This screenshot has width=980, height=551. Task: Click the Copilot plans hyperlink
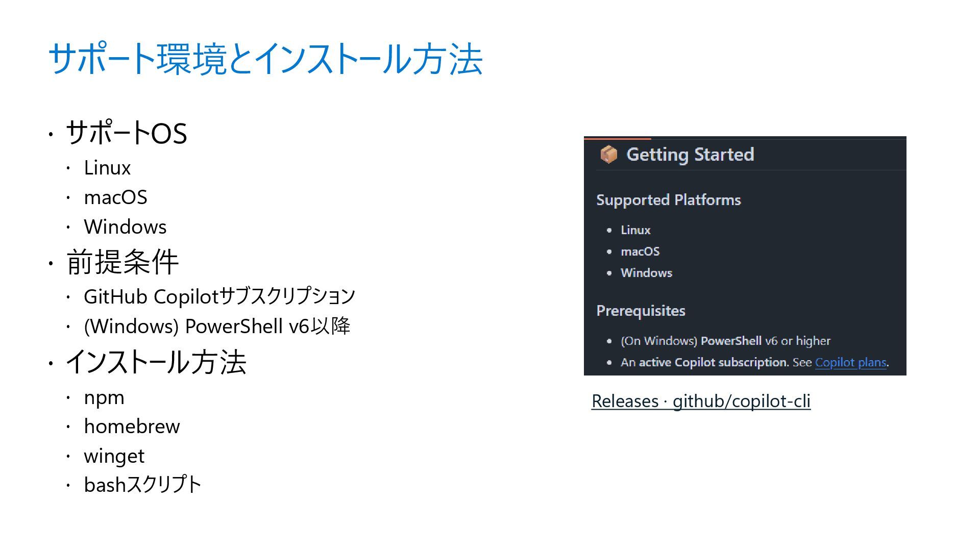[x=850, y=362]
